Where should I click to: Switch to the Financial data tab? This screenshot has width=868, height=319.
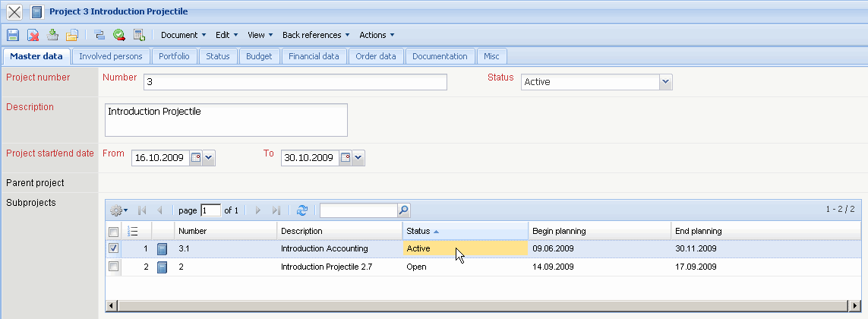point(314,56)
